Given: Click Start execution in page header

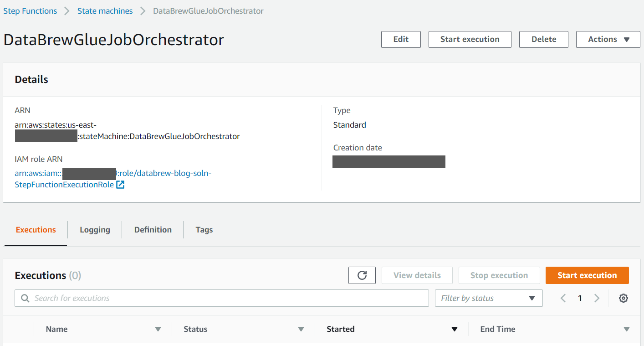Looking at the screenshot, I should click(x=470, y=39).
